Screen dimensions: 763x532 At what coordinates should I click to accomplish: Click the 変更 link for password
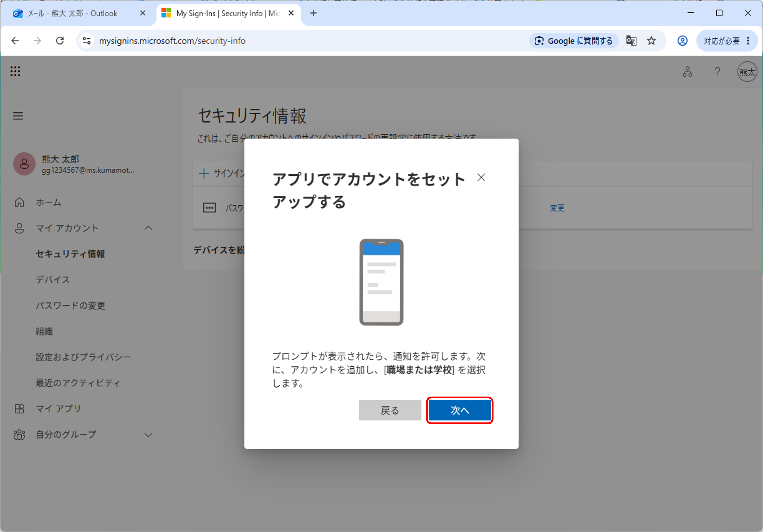click(557, 208)
